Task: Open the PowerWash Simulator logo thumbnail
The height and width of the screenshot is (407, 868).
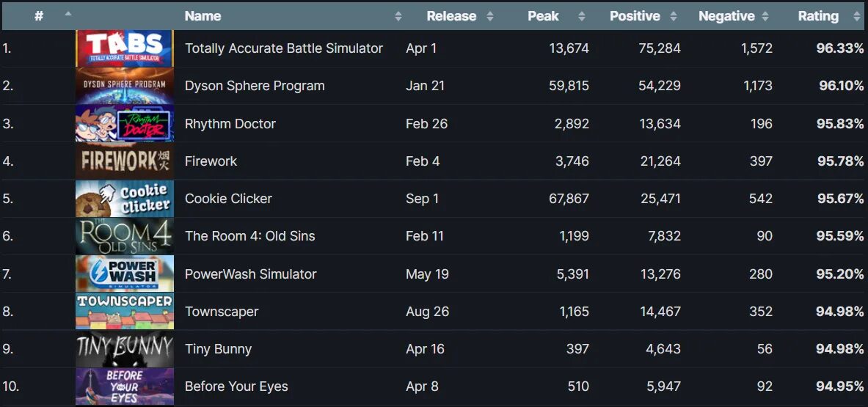Action: pos(125,274)
